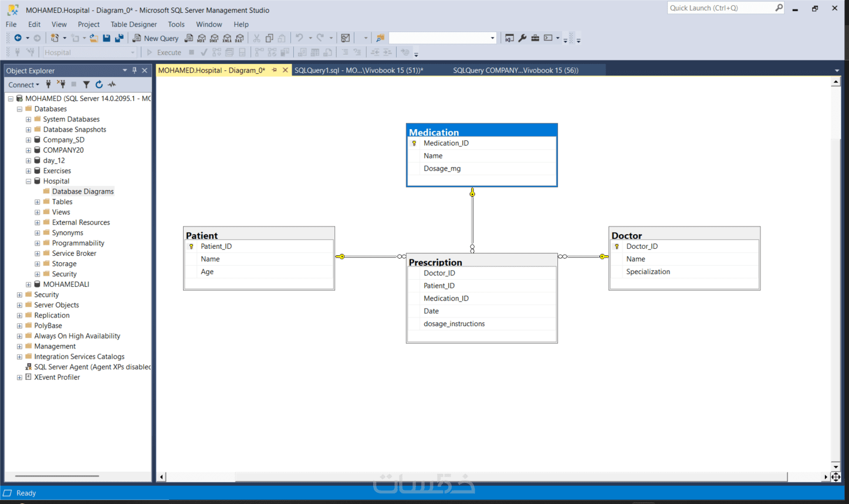Click the diagram pan overview icon
849x504 pixels.
point(836,477)
